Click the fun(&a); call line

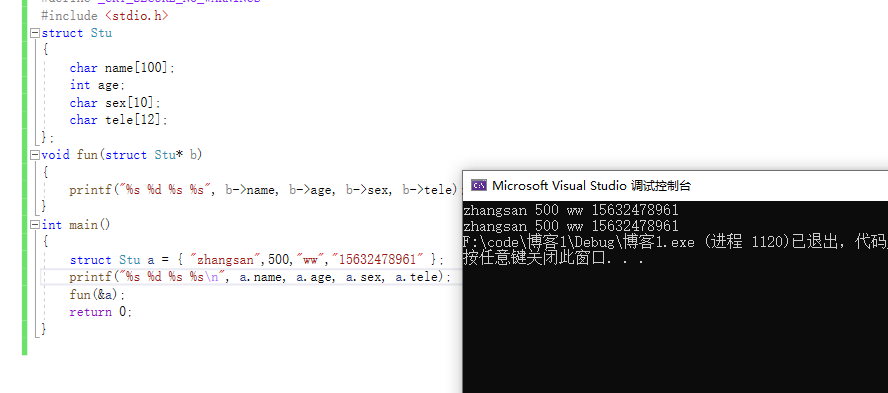pos(97,295)
